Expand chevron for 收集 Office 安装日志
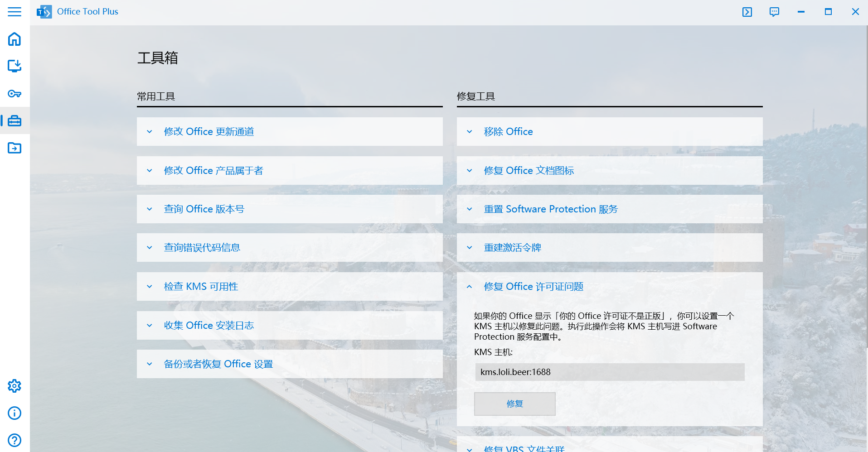The height and width of the screenshot is (452, 868). [150, 326]
